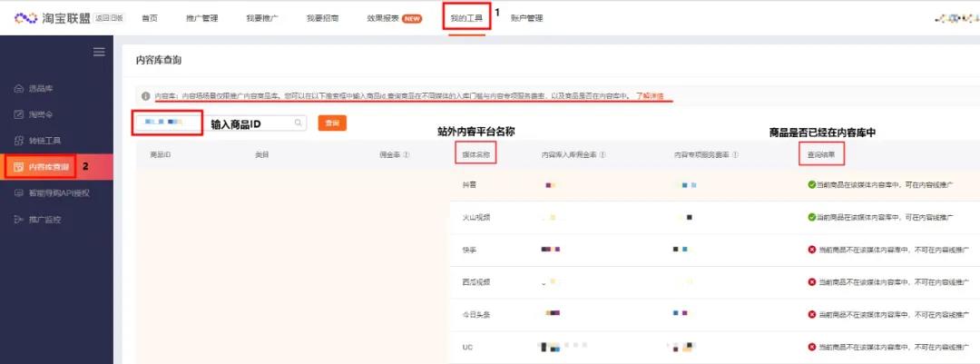The image size is (980, 364).
Task: Open the 了解详情 link in notice
Action: (x=650, y=96)
